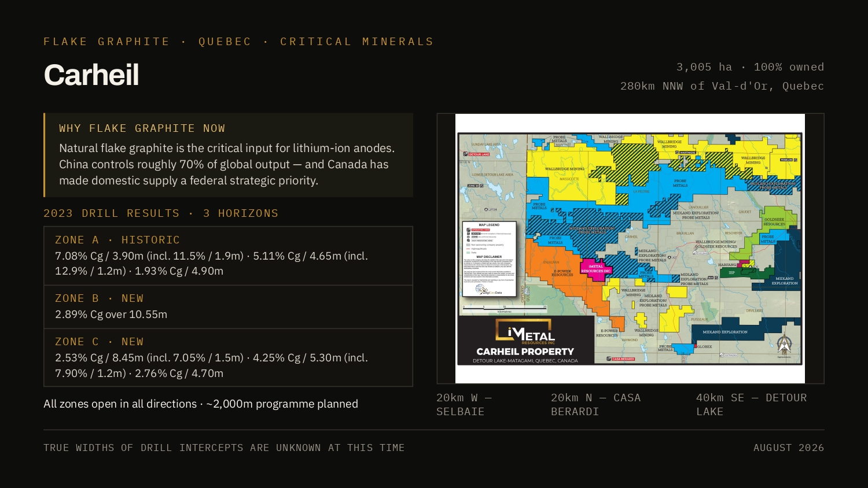Select the "August 2026" date
Viewport: 868px width, 488px height.
click(789, 448)
